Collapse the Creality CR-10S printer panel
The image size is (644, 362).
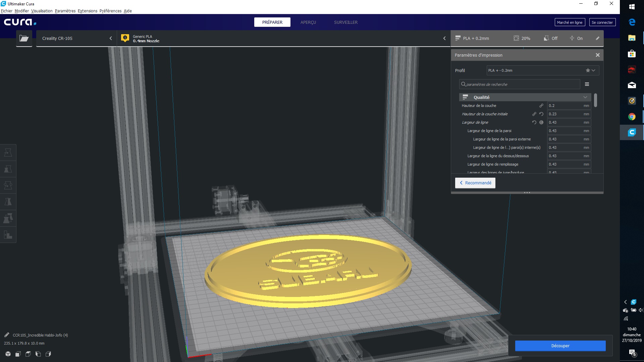point(111,38)
